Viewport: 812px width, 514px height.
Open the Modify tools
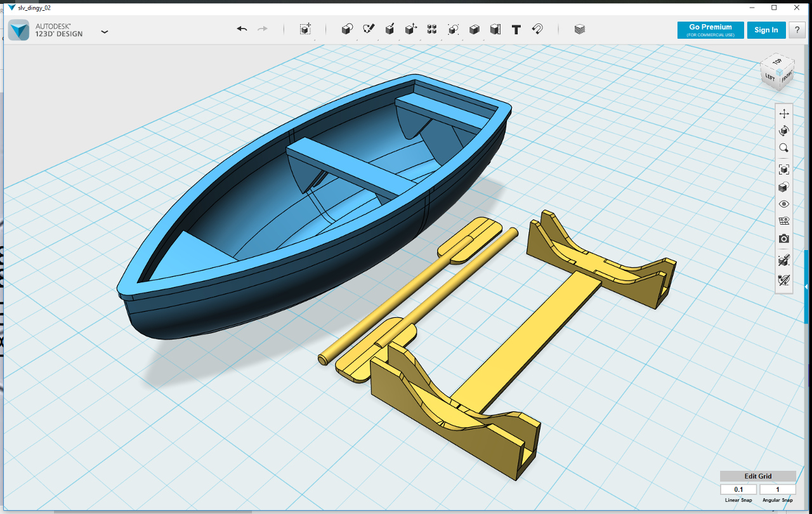pos(410,29)
